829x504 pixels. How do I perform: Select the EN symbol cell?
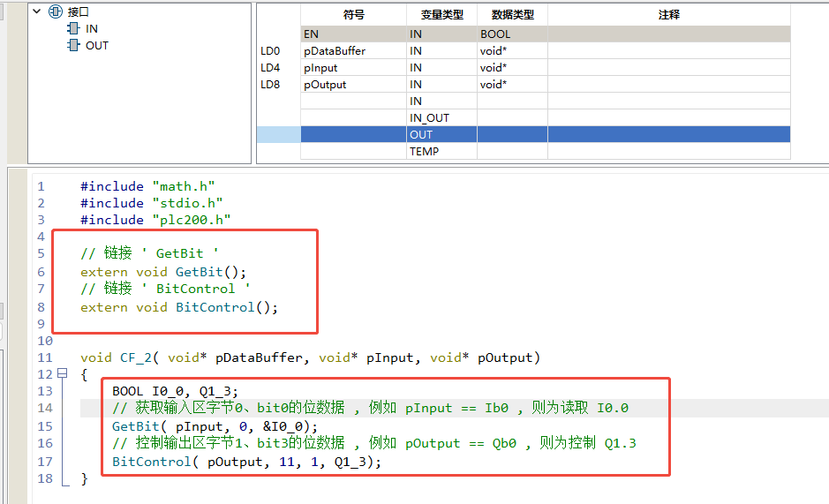[354, 34]
